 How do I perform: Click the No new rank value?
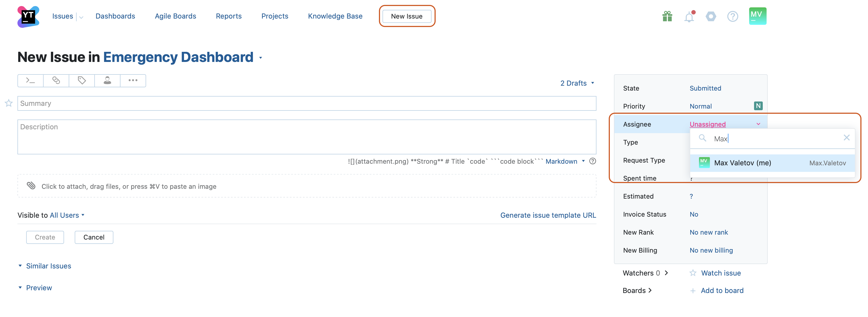[x=709, y=232]
